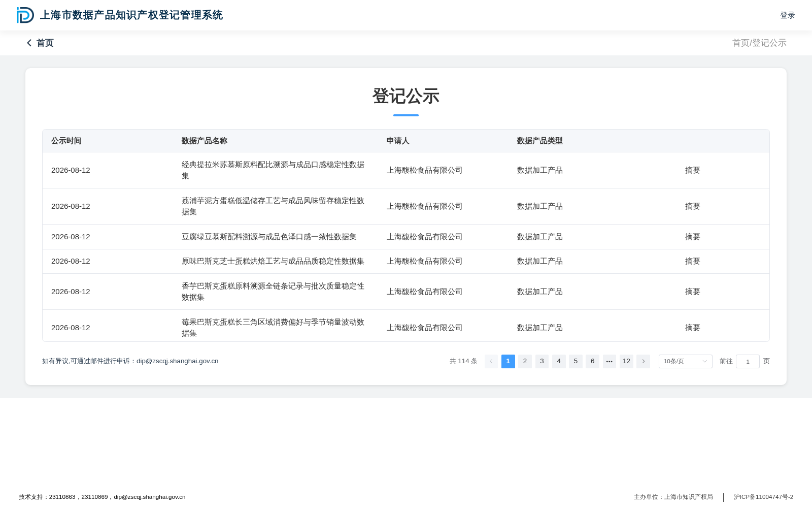Click 数据加工产品 type in 原味巴斯克芝士蛋糕 row

click(540, 261)
